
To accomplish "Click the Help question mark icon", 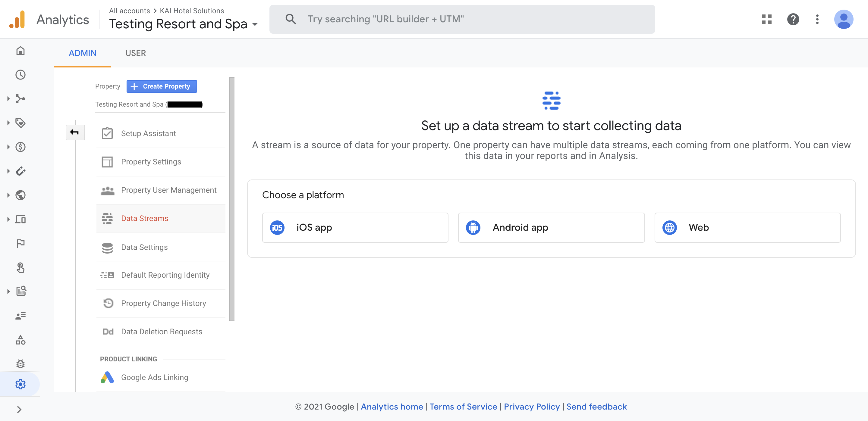I will 793,19.
